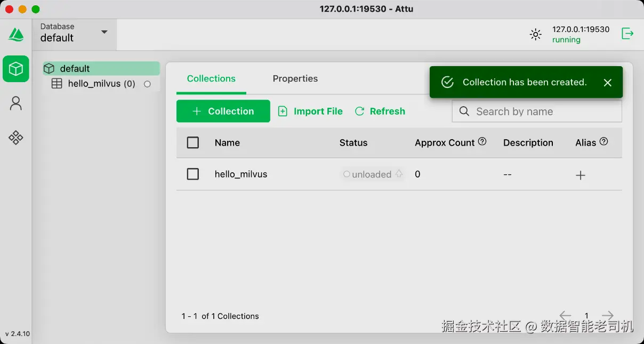Click the Milvus logo in the sidebar
This screenshot has height=344, width=644.
pos(16,35)
